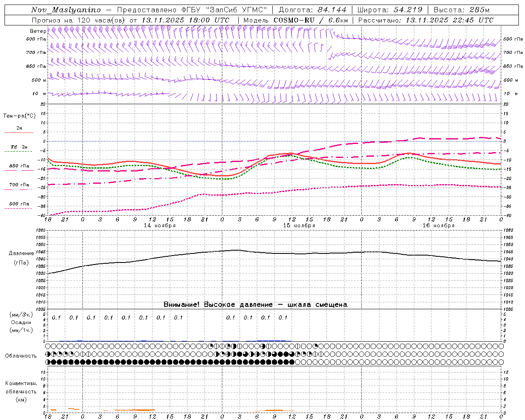
Task: Click the 'Долгота: 84.144' longitude value
Action: click(312, 10)
